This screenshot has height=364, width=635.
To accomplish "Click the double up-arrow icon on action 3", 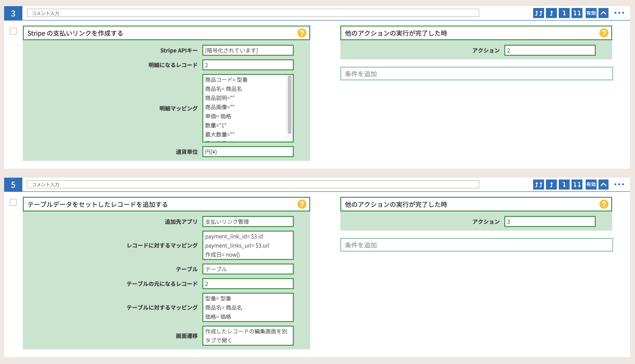I will (539, 13).
